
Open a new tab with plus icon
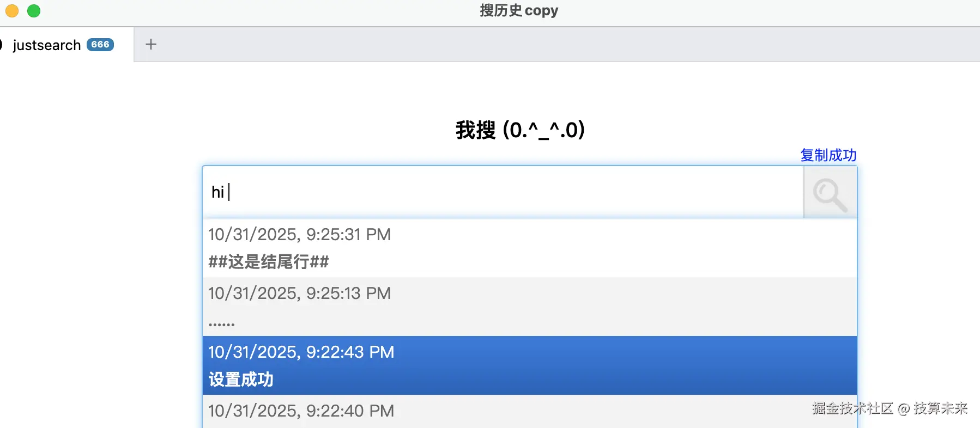151,44
